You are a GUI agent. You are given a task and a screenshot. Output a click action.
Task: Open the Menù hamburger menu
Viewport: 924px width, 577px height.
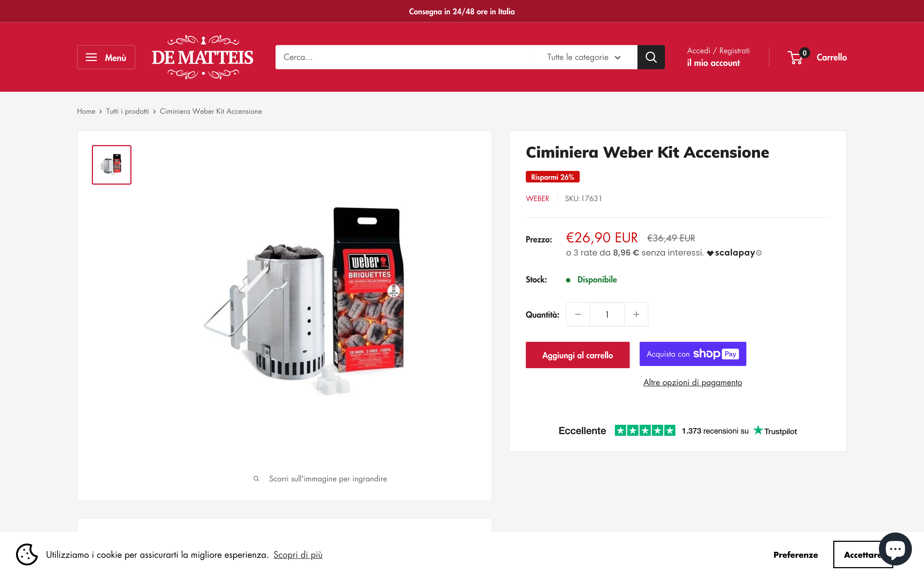click(x=106, y=57)
